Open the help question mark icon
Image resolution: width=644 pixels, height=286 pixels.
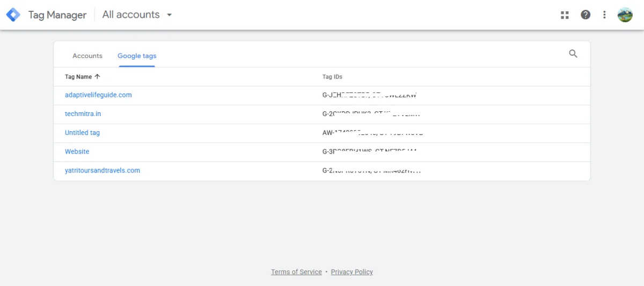click(x=586, y=15)
